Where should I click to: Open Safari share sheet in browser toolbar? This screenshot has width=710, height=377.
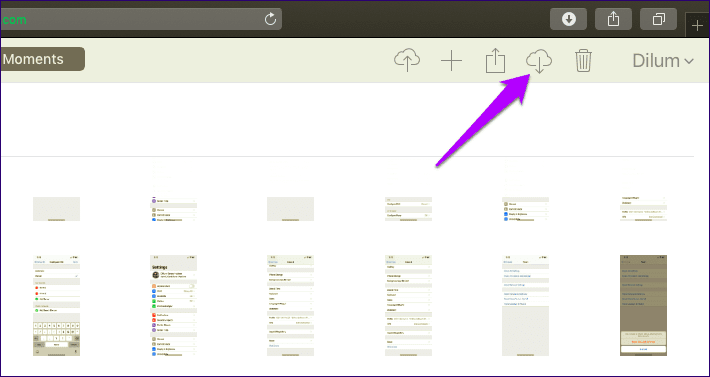coord(613,19)
